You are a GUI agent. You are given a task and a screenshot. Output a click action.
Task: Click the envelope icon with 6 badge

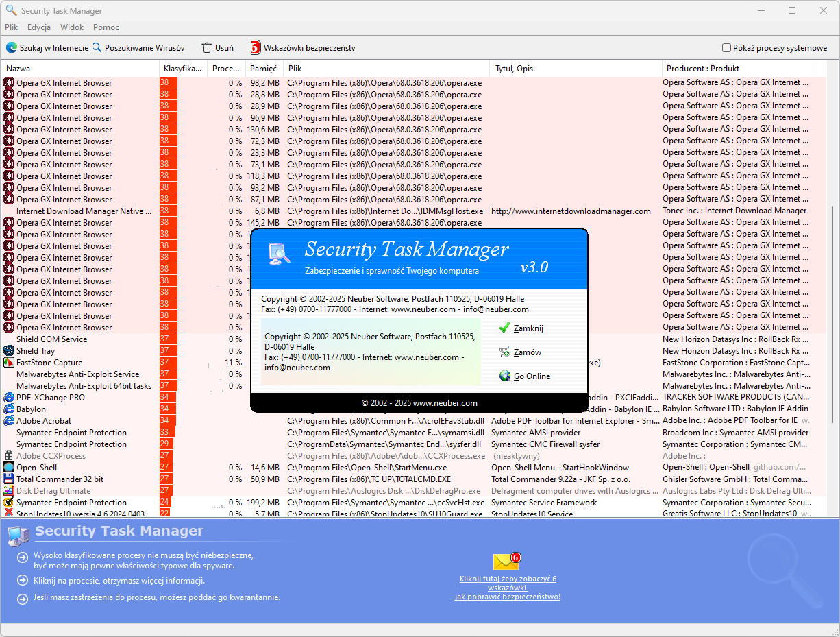[507, 561]
